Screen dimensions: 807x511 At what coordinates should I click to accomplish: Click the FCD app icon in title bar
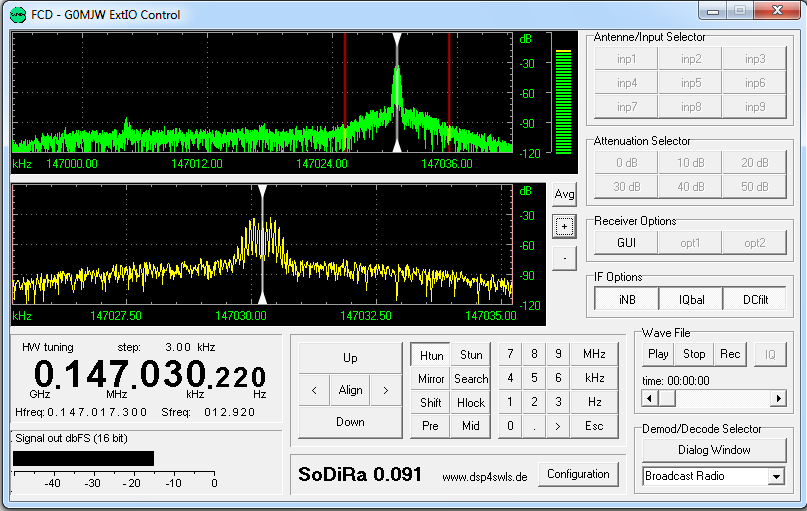[17, 14]
